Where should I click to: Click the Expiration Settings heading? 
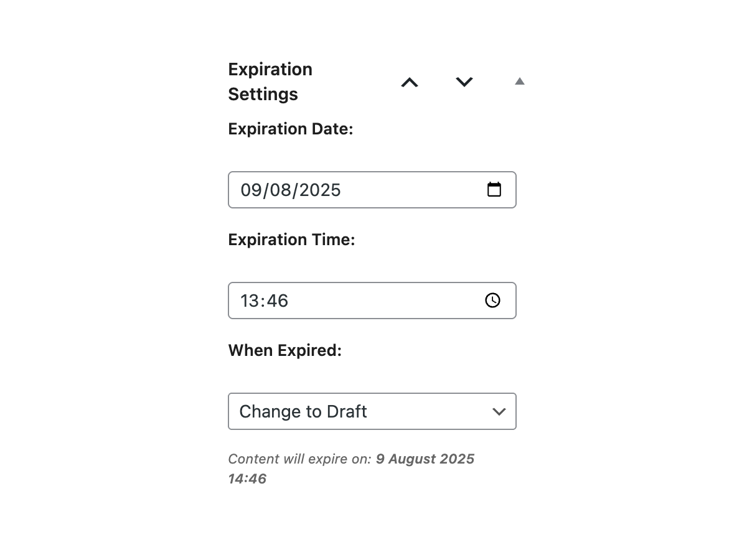point(270,82)
